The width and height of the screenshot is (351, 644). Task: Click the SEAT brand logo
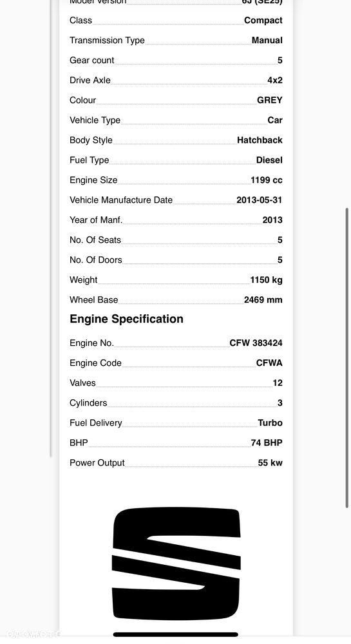(176, 563)
